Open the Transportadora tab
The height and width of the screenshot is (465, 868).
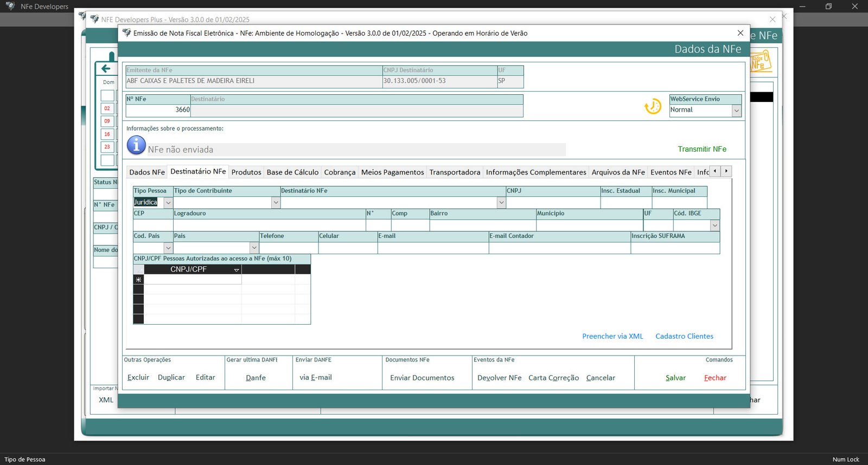click(x=455, y=172)
